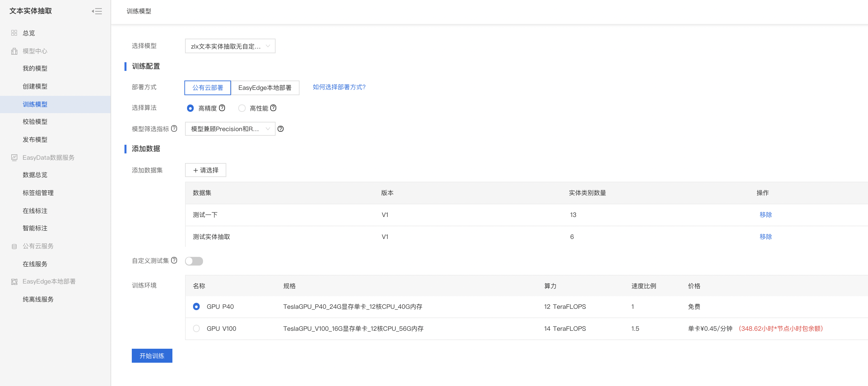Viewport: 868px width, 386px height.
Task: Click the EasyEdge本地部署 sidebar icon
Action: click(x=14, y=282)
